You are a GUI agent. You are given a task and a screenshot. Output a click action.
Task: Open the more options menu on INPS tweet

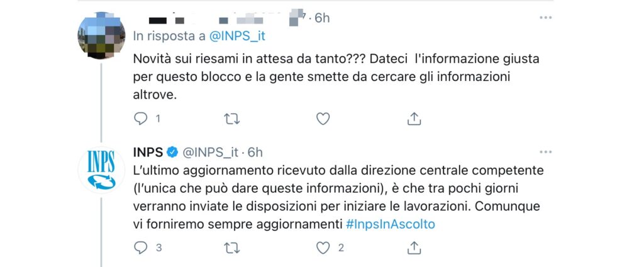545,152
